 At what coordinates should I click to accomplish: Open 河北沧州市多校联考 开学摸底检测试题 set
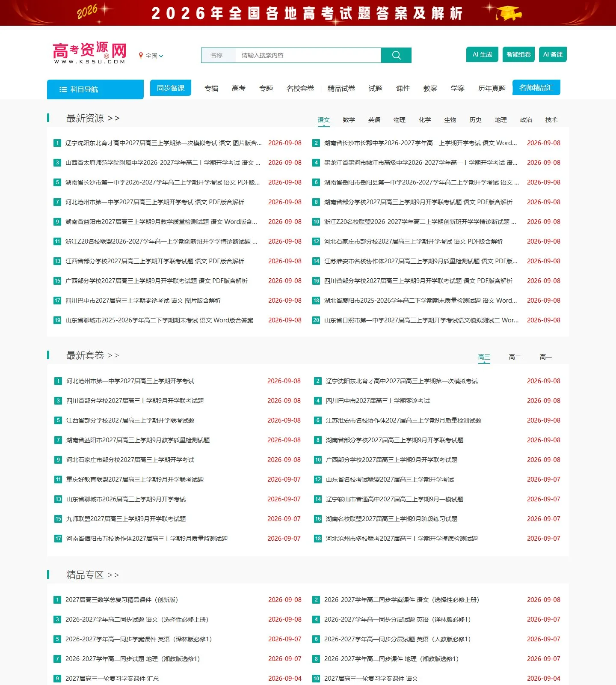(402, 539)
